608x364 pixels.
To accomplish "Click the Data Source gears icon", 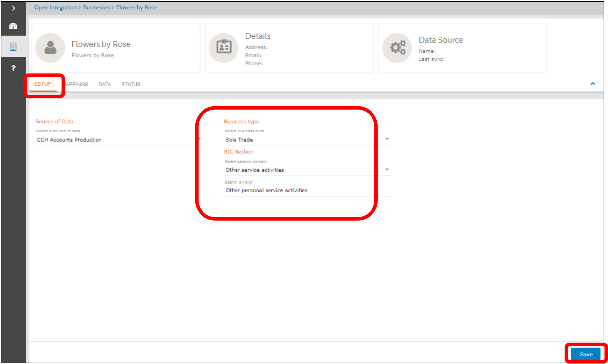I will [397, 48].
